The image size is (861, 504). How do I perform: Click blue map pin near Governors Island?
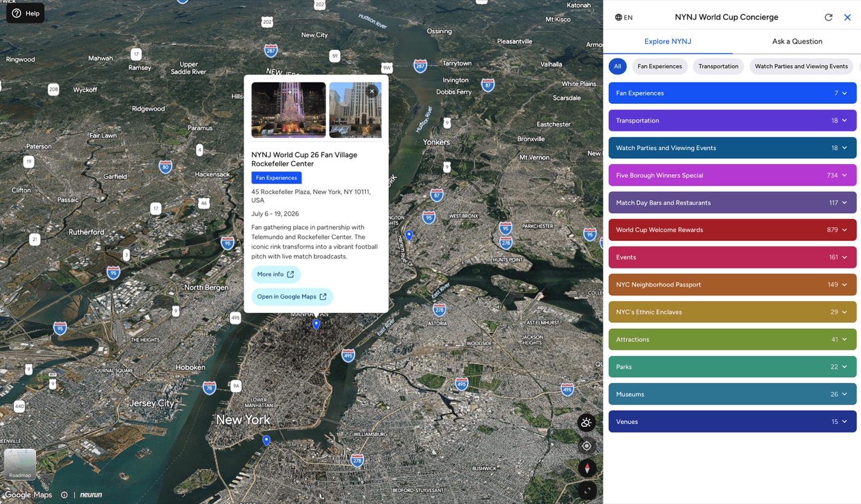point(266,441)
